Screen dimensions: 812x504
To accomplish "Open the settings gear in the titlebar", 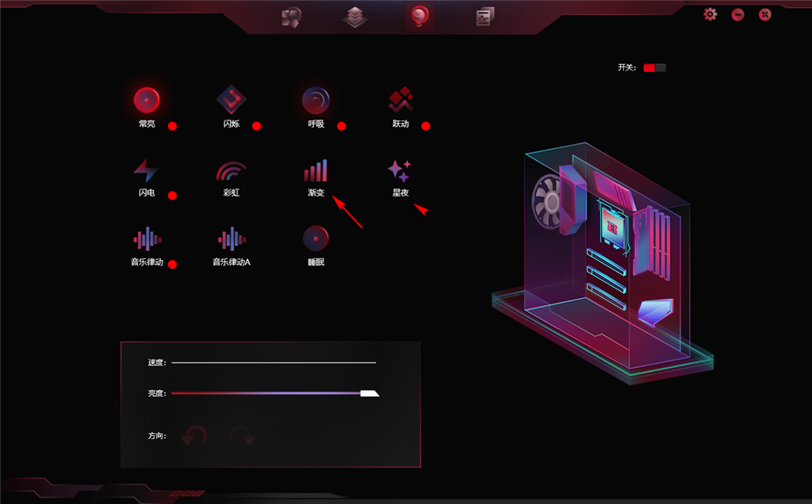I will click(710, 13).
